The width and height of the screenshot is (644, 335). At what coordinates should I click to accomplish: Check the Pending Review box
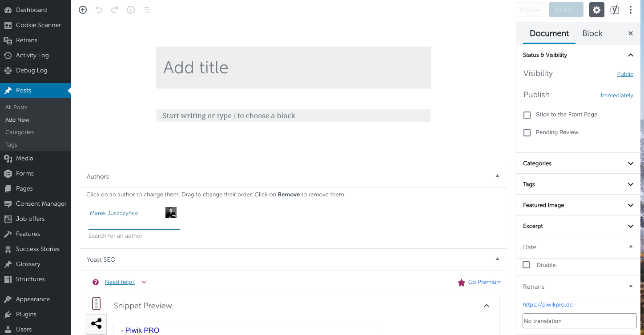click(x=527, y=133)
